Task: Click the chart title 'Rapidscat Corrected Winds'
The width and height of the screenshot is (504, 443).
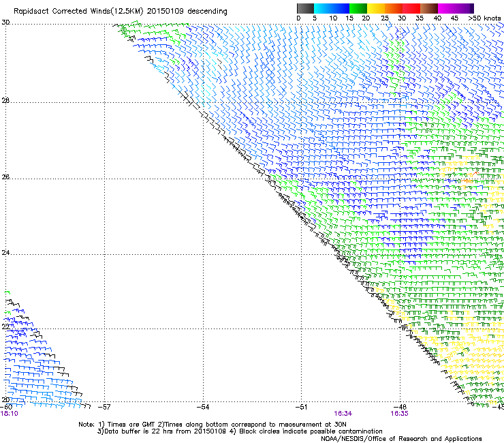Action: click(x=62, y=12)
